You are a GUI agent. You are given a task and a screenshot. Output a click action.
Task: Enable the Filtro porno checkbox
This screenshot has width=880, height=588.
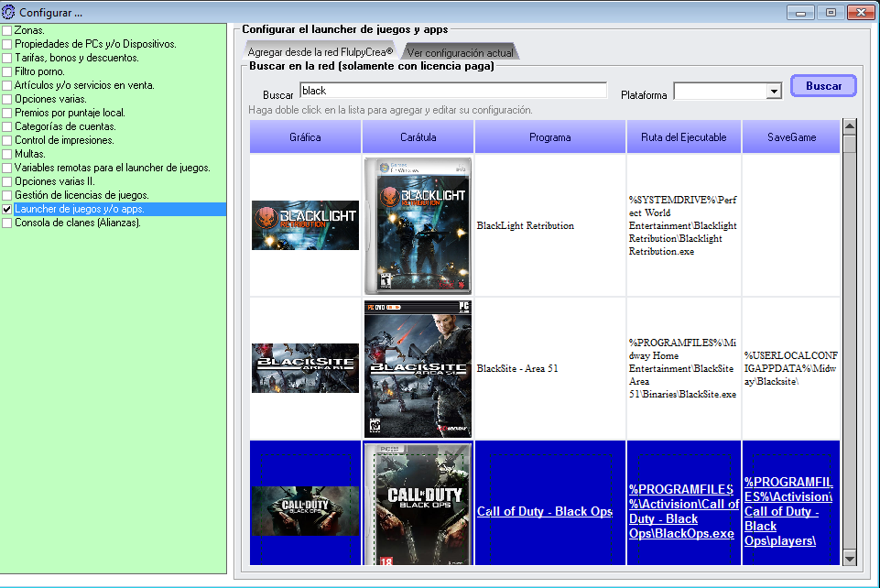click(6, 71)
